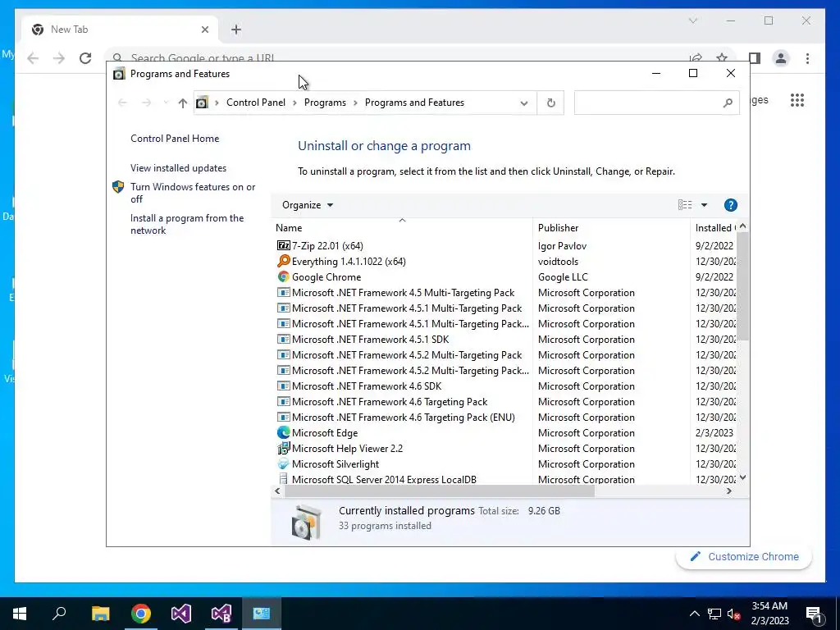Reload the page in Chrome

coord(85,58)
